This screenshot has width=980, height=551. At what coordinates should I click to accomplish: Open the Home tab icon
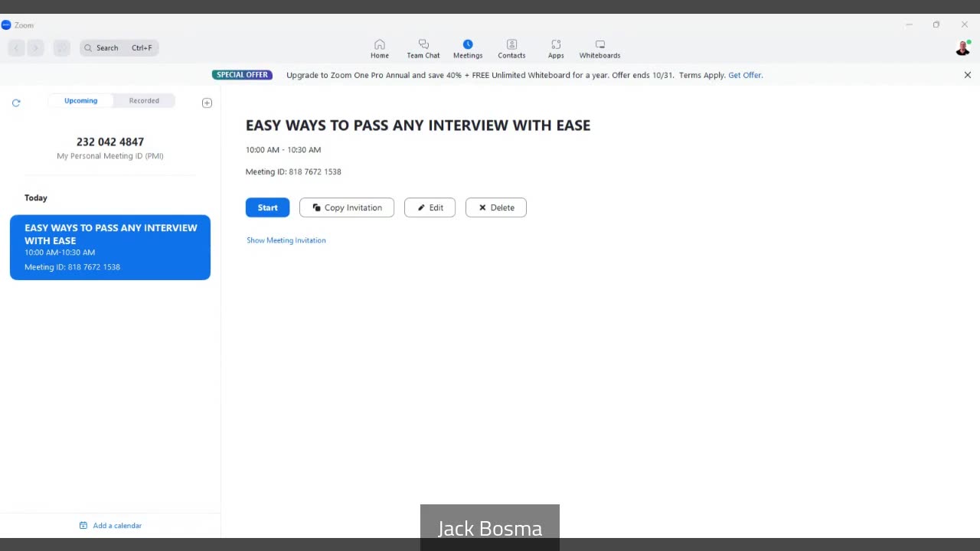pyautogui.click(x=380, y=44)
